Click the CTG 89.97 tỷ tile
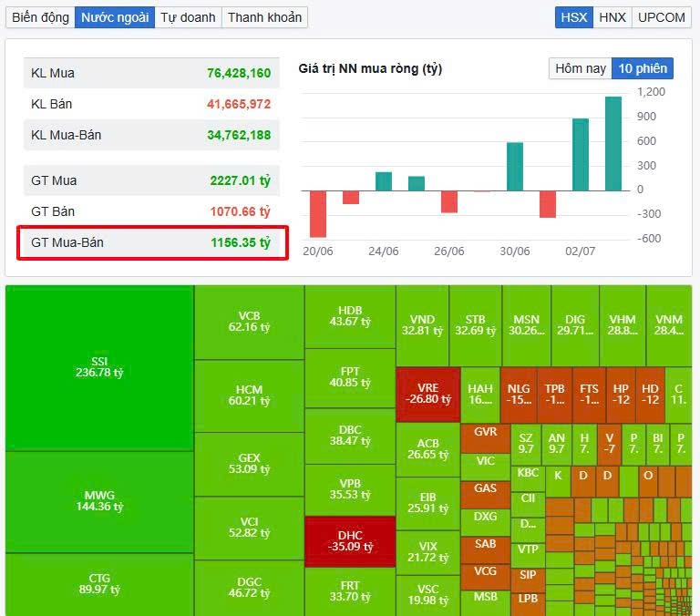Image resolution: width=700 pixels, height=616 pixels. pos(99,584)
